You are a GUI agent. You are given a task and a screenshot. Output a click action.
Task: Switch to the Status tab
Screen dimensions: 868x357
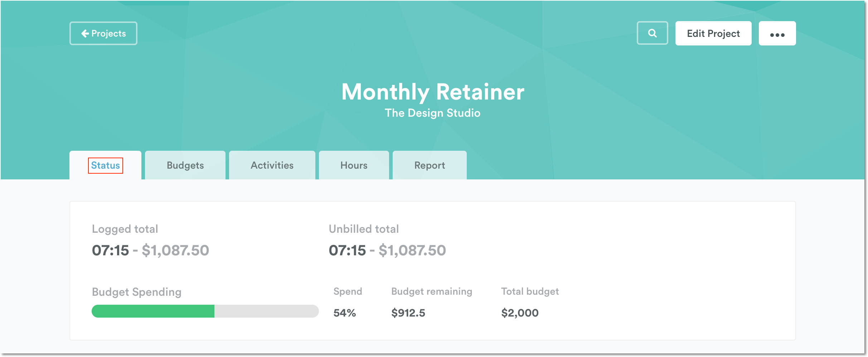coord(105,165)
